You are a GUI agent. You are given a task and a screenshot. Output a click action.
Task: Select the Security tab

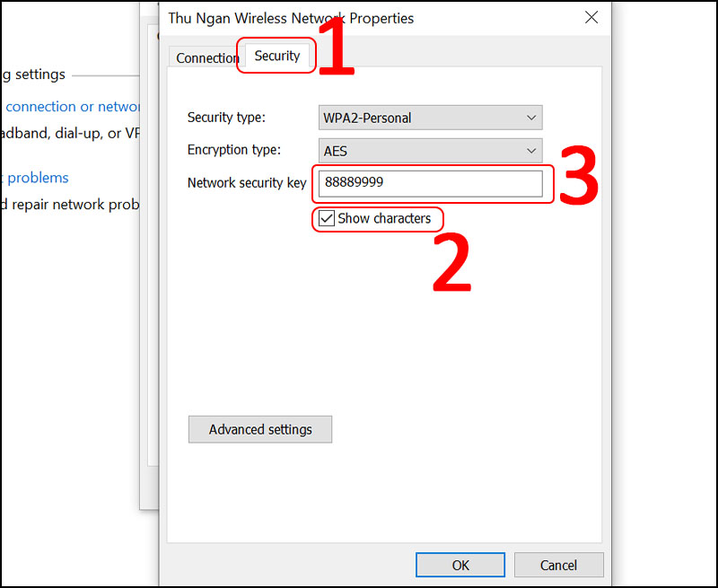(276, 56)
